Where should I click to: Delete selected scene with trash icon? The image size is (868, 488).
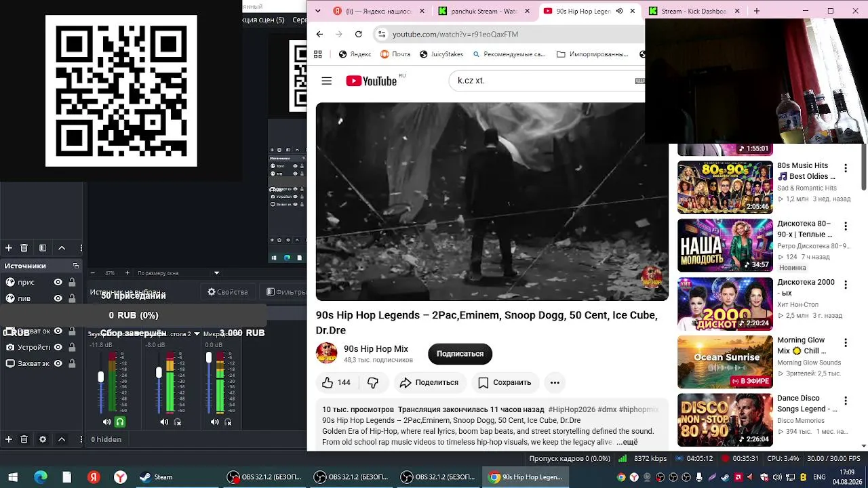pyautogui.click(x=24, y=248)
